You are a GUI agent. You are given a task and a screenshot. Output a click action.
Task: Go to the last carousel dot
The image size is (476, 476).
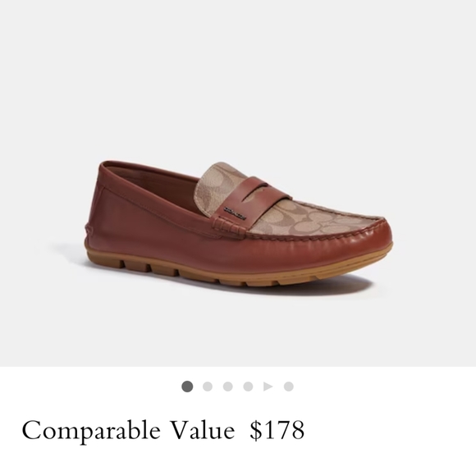point(289,387)
